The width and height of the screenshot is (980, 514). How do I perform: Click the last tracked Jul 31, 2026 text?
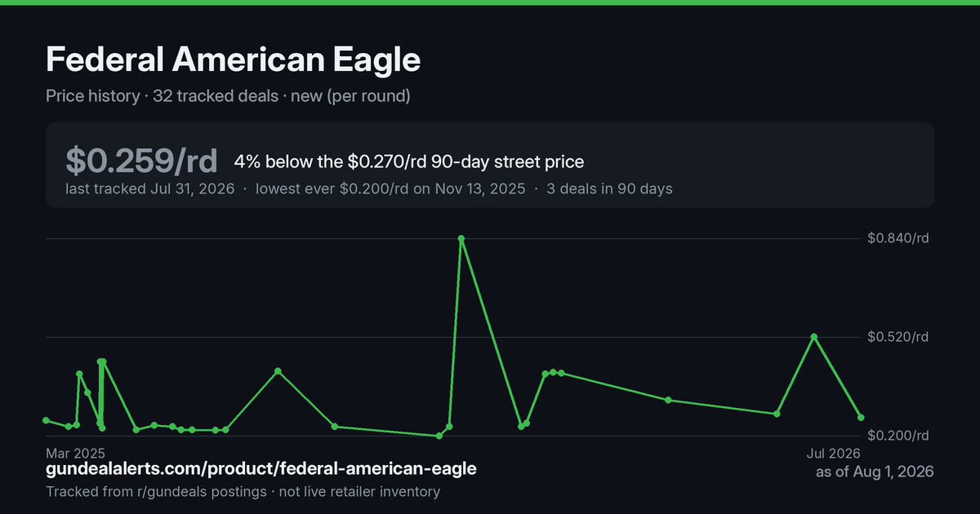coord(150,188)
